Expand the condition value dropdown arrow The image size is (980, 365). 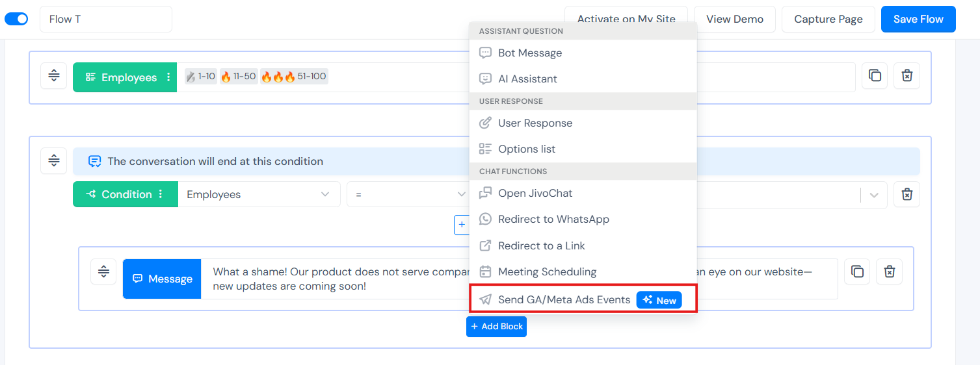[873, 194]
